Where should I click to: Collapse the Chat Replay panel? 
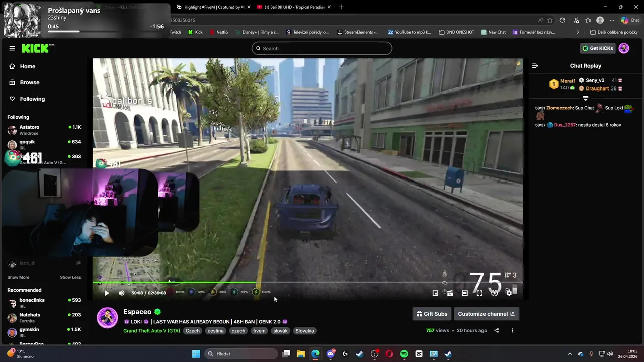(535, 66)
